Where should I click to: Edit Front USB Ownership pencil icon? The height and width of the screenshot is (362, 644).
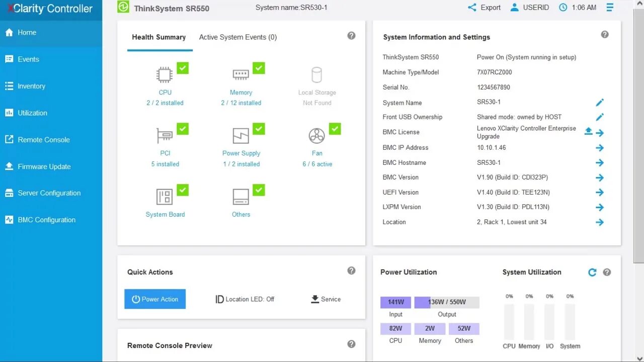point(600,117)
